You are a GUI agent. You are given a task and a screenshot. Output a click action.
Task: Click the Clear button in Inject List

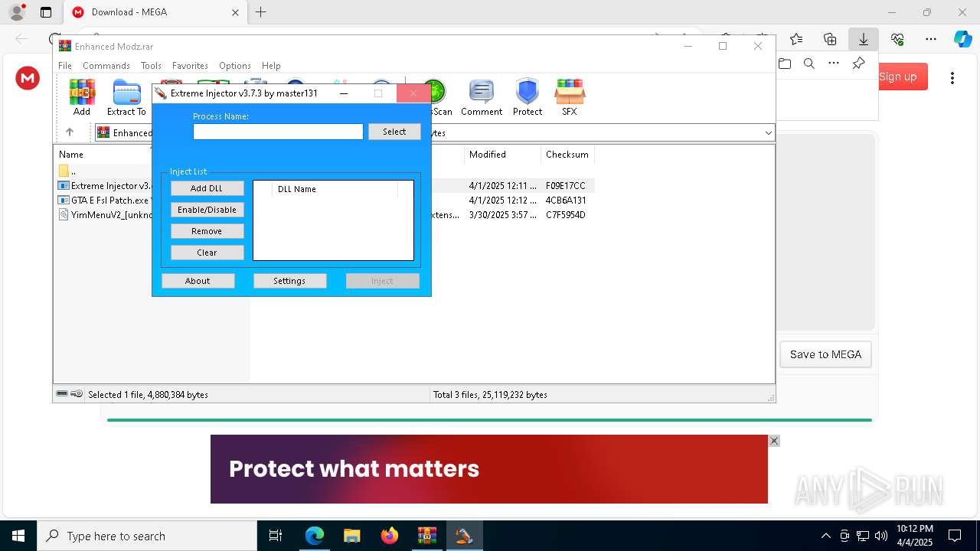[207, 253]
